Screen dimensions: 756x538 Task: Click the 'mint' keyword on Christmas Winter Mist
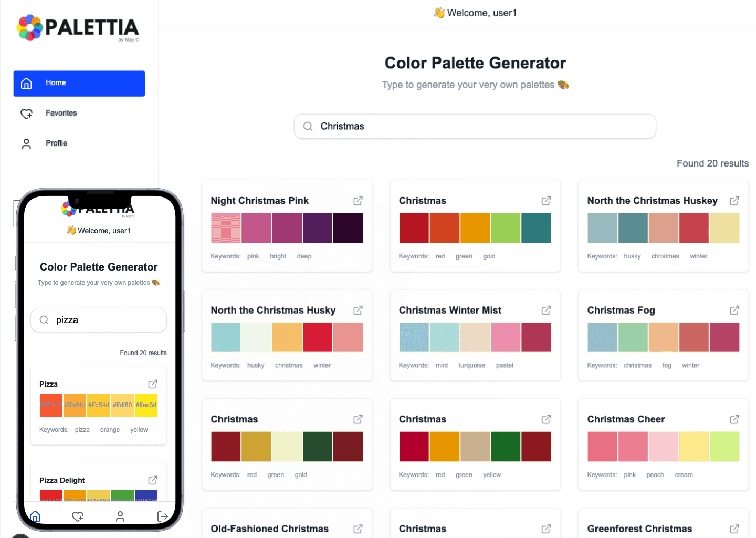coord(442,365)
